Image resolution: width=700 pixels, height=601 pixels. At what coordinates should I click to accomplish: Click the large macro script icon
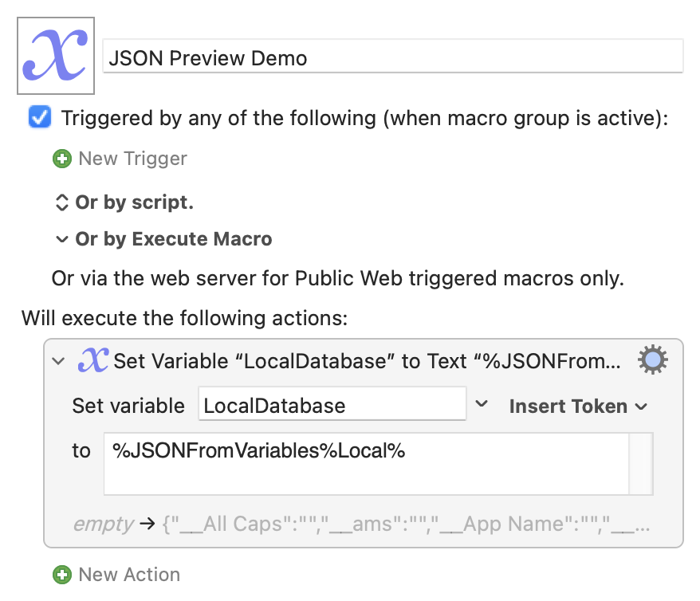[56, 56]
